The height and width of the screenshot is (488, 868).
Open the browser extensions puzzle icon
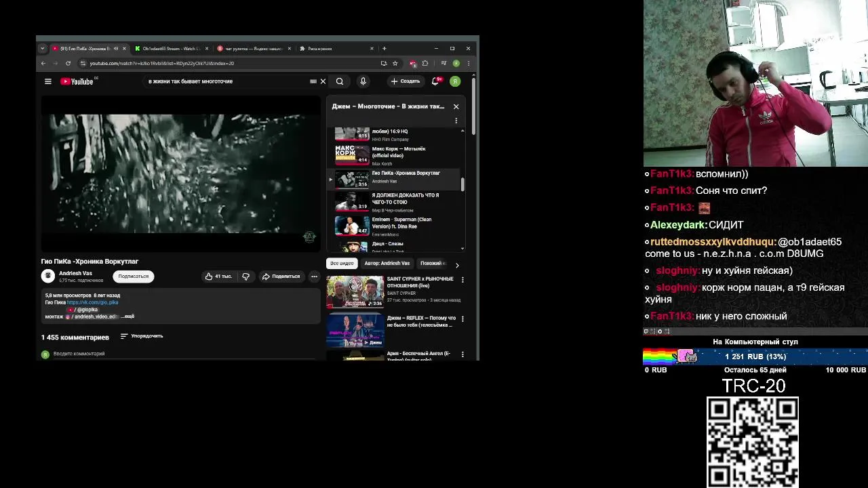point(425,63)
